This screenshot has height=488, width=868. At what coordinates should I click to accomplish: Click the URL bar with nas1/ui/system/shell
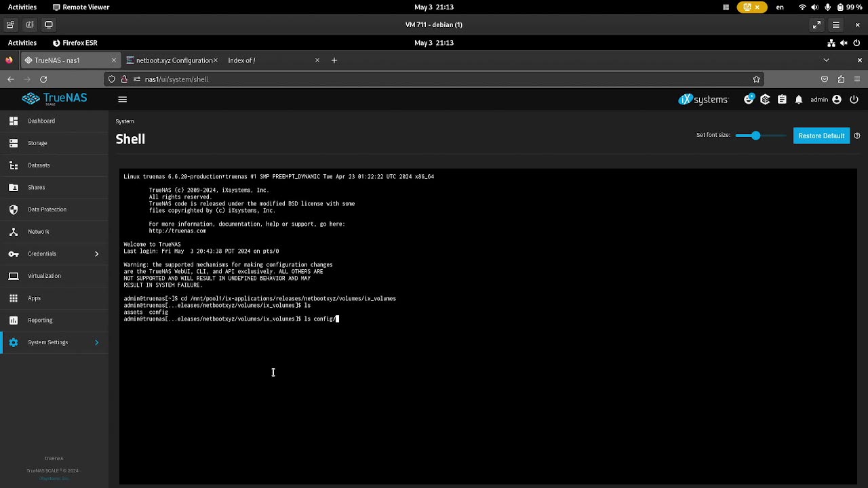[x=434, y=79]
